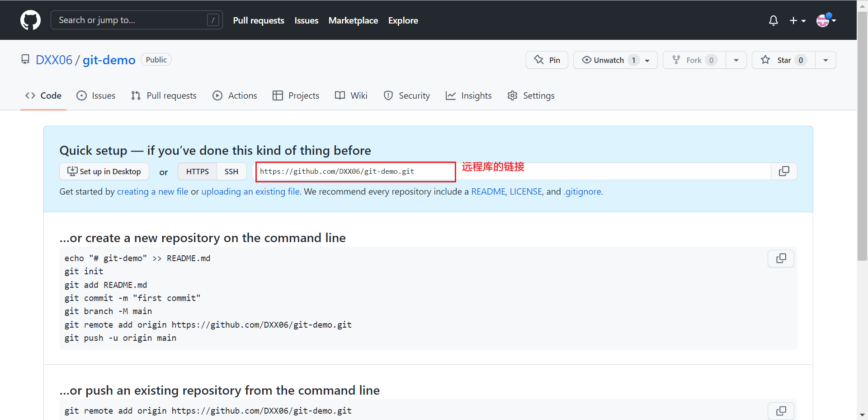Open the DXX06 owner link
Image resolution: width=868 pixels, height=420 pixels.
(54, 60)
